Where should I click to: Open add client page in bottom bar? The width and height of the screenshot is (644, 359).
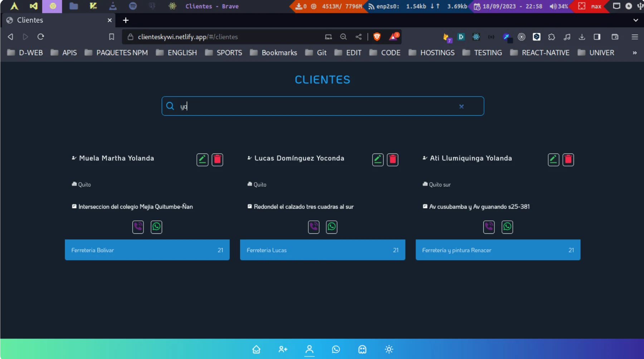[x=283, y=349]
